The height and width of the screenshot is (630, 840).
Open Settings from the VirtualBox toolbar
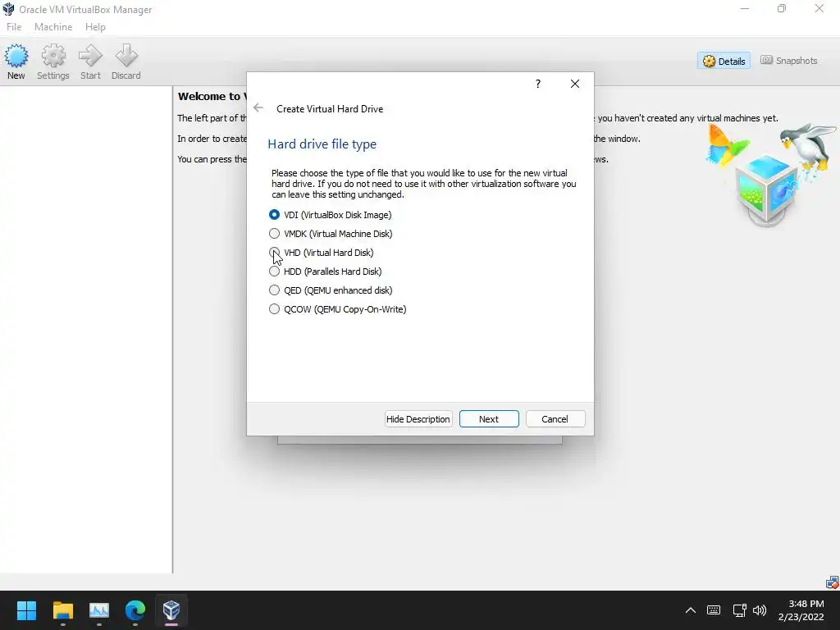(53, 62)
